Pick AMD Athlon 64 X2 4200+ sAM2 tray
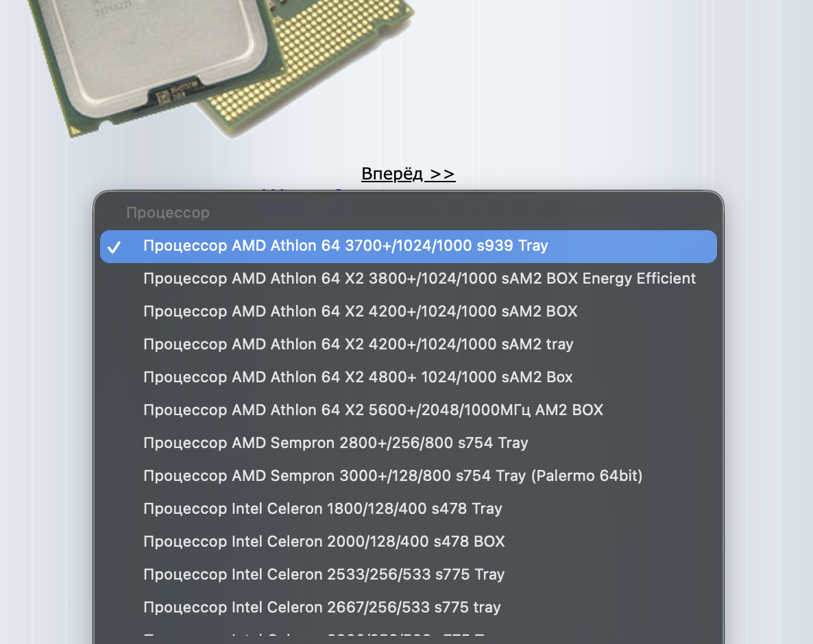Viewport: 813px width, 644px height. click(357, 344)
